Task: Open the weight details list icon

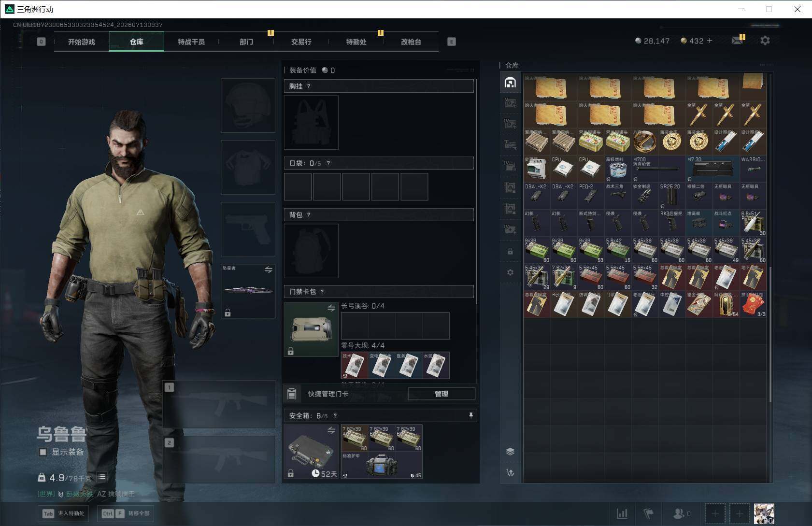Action: (x=102, y=477)
